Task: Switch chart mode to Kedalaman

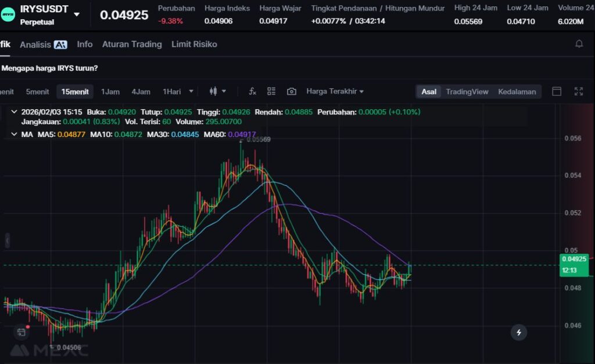Action: pos(517,92)
